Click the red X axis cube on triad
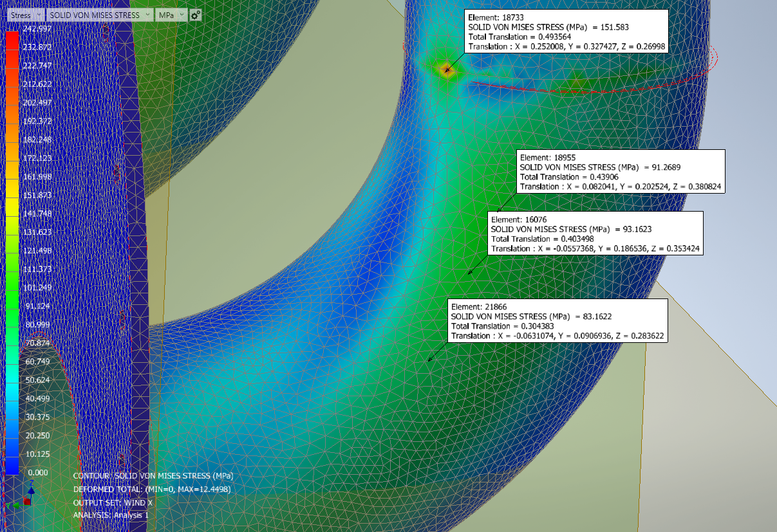This screenshot has width=777, height=532. pyautogui.click(x=27, y=500)
